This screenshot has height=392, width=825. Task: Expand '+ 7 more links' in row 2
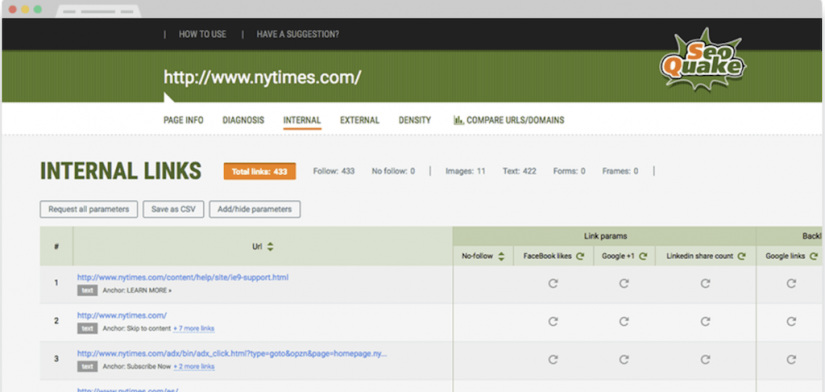[194, 328]
